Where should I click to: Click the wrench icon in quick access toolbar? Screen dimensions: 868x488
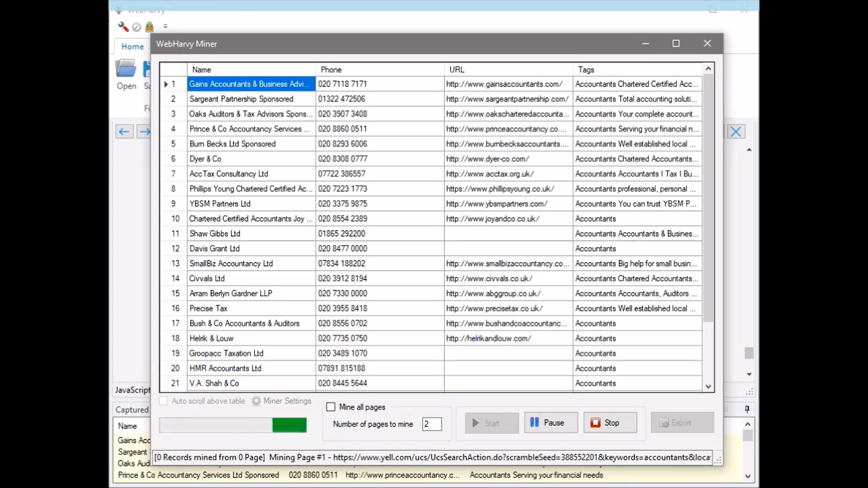click(123, 27)
